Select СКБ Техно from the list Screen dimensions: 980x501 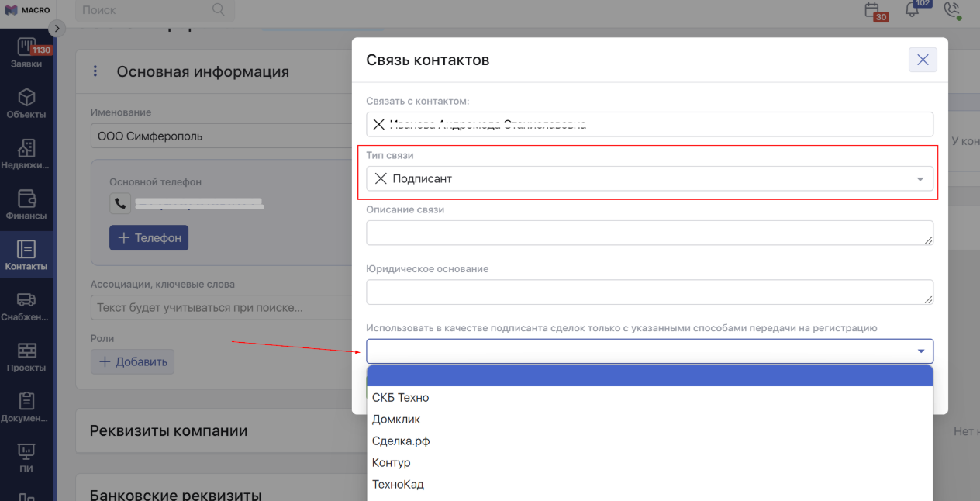click(x=400, y=397)
